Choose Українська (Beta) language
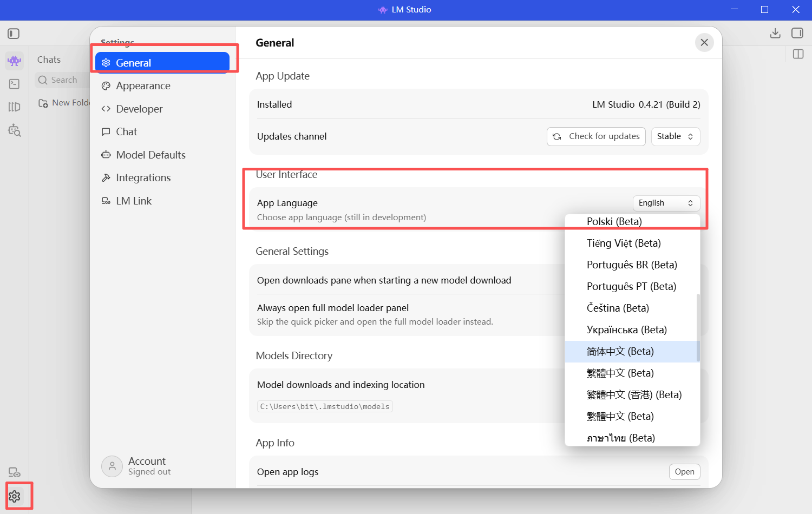The image size is (812, 514). coord(632,330)
